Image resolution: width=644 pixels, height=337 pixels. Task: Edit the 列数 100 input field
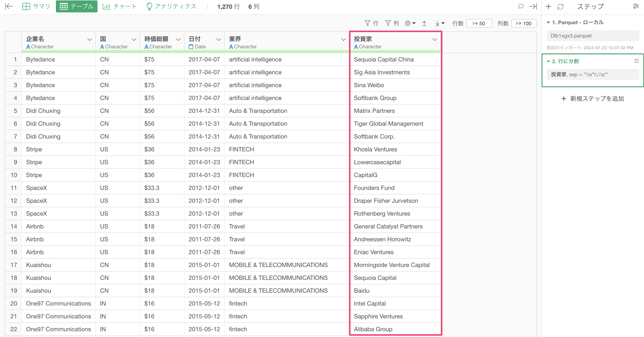(x=524, y=23)
